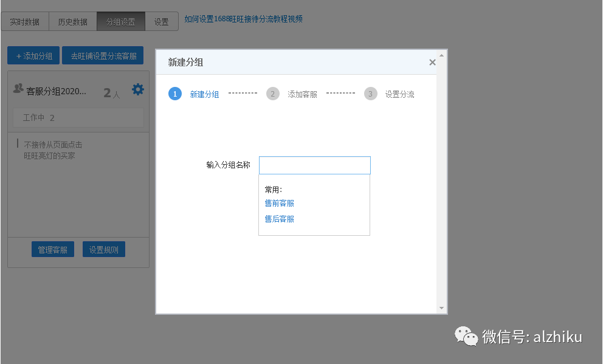Click 去旺铺设置分流客服 button
The image size is (603, 364).
click(x=103, y=56)
